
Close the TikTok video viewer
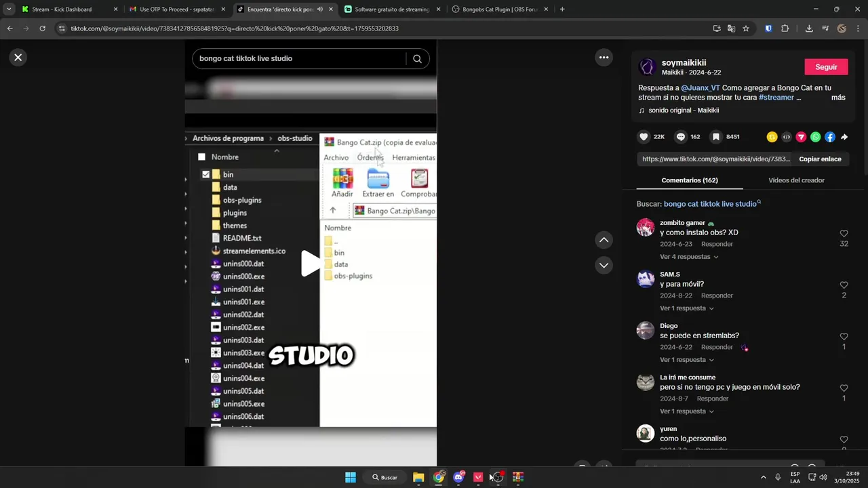tap(18, 58)
